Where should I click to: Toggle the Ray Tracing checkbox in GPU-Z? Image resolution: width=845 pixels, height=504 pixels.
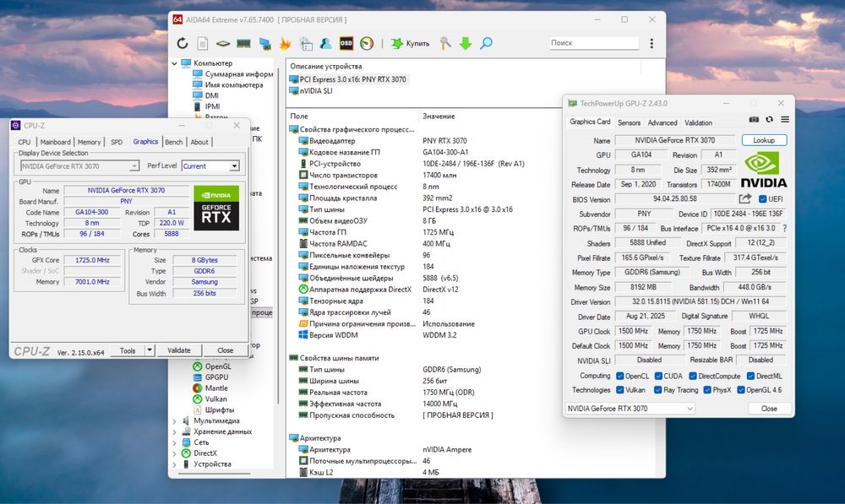point(658,390)
